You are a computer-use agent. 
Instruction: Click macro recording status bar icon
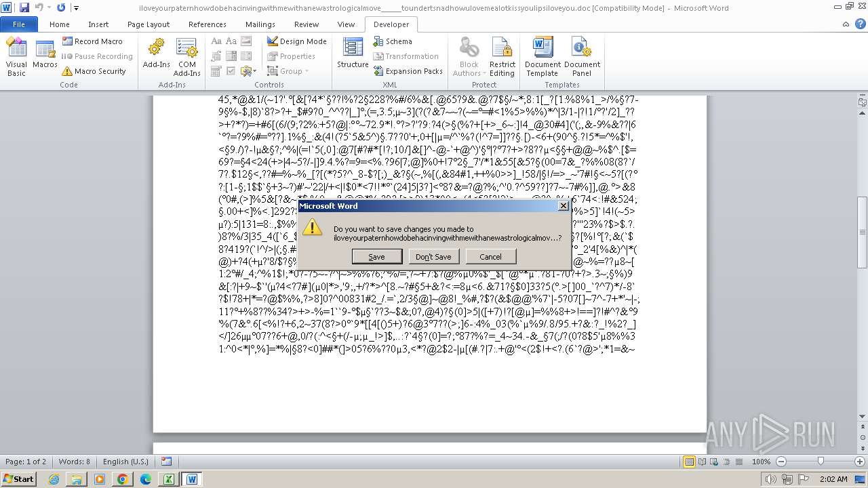166,462
